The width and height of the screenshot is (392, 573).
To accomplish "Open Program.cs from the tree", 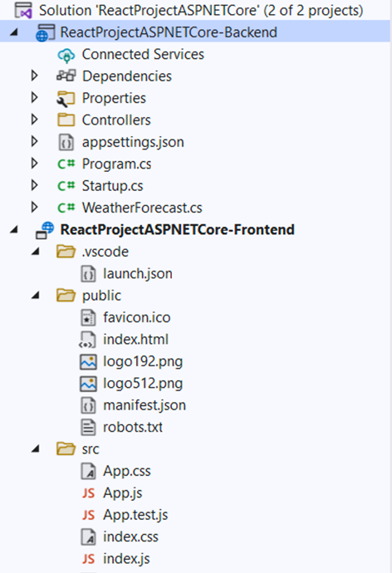I will (x=116, y=164).
